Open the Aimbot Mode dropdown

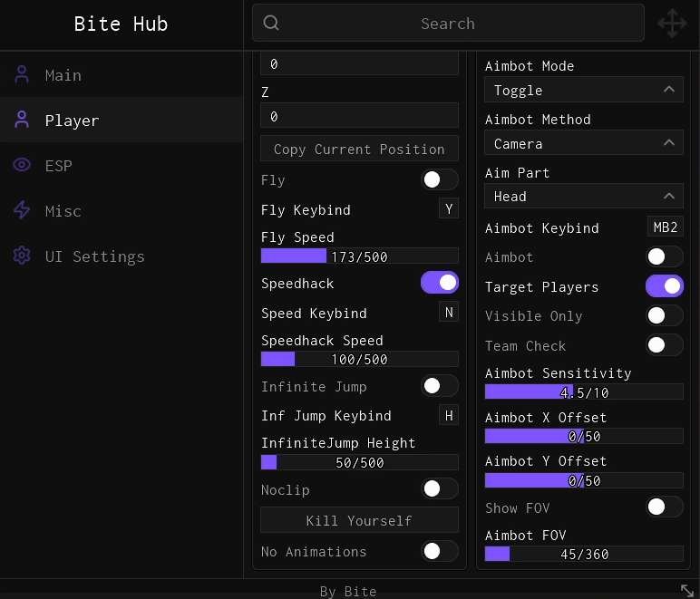tap(583, 91)
